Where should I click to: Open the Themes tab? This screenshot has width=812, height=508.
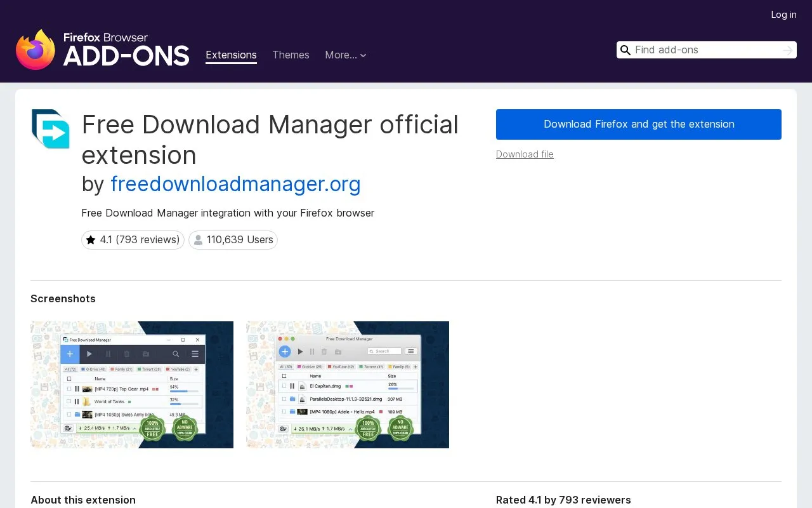click(x=291, y=55)
